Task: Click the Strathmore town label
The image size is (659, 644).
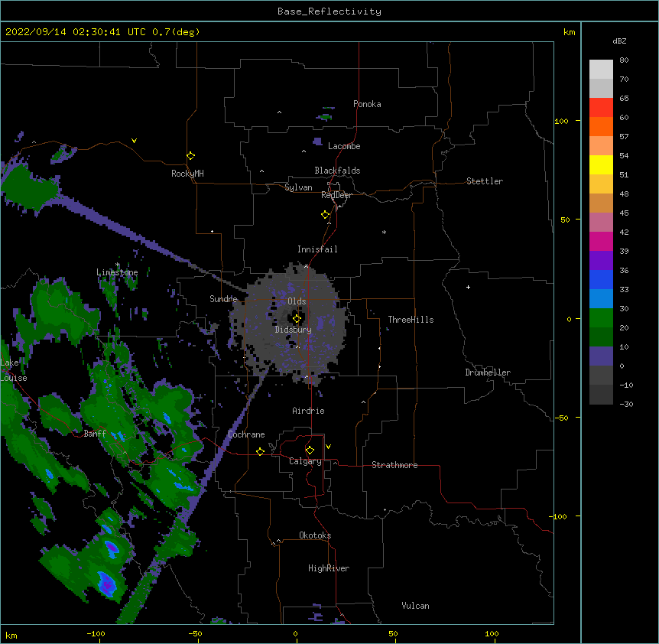Action: point(394,465)
